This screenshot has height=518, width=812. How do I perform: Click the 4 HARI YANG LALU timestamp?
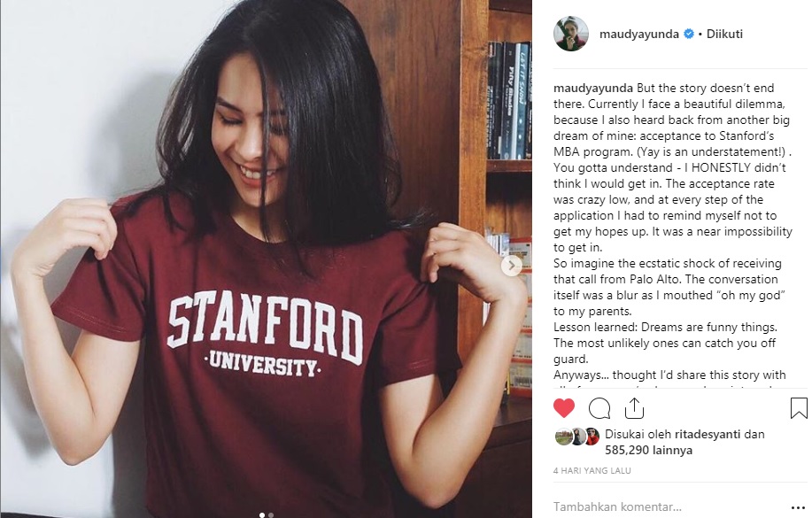[592, 471]
